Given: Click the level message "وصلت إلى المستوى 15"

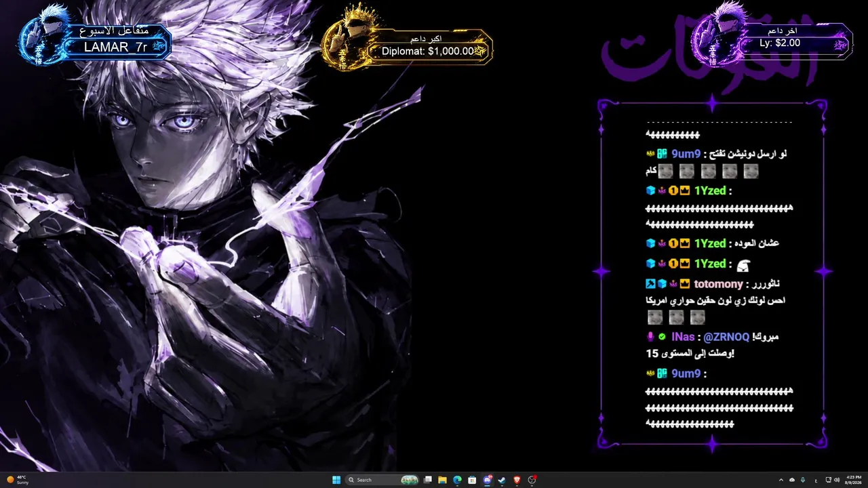Looking at the screenshot, I should pos(692,353).
